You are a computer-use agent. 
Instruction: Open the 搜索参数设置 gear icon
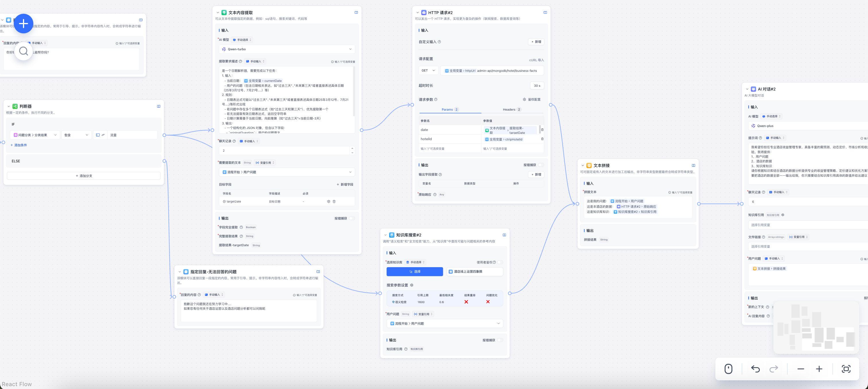pos(411,285)
